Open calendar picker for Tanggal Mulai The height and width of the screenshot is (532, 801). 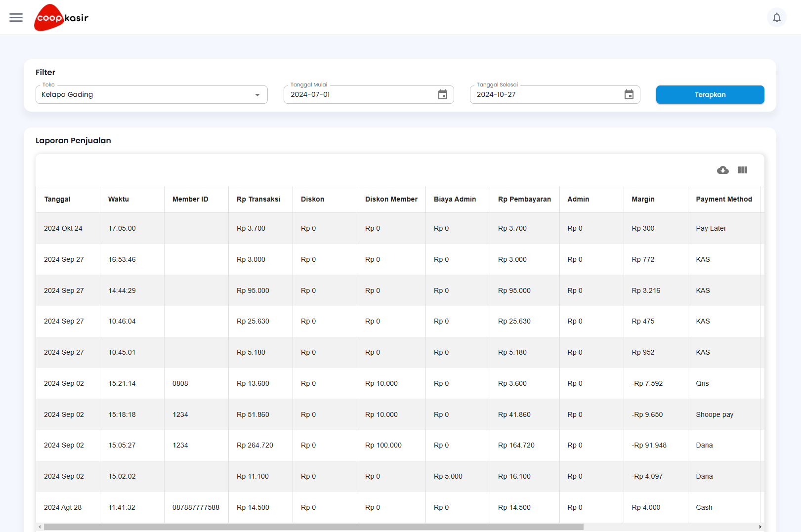click(x=442, y=95)
